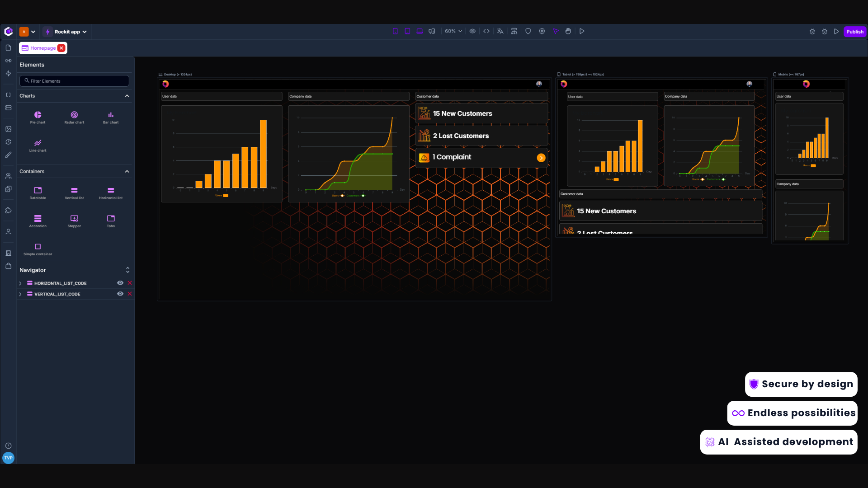Toggle the preview eye icon in toolbar
The height and width of the screenshot is (488, 868).
pos(472,31)
